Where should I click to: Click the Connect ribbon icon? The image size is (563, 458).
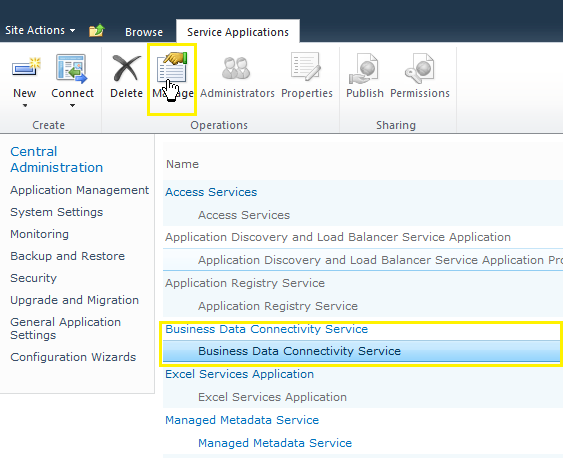(72, 68)
